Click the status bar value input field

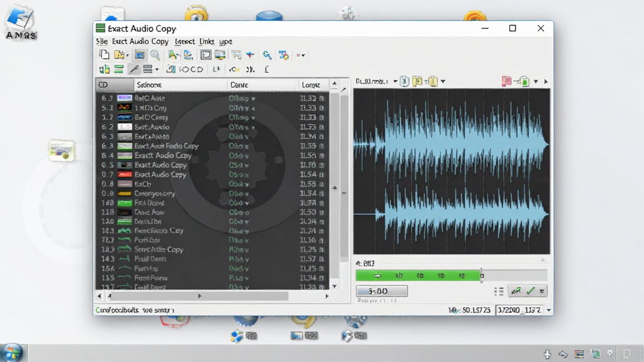point(519,310)
